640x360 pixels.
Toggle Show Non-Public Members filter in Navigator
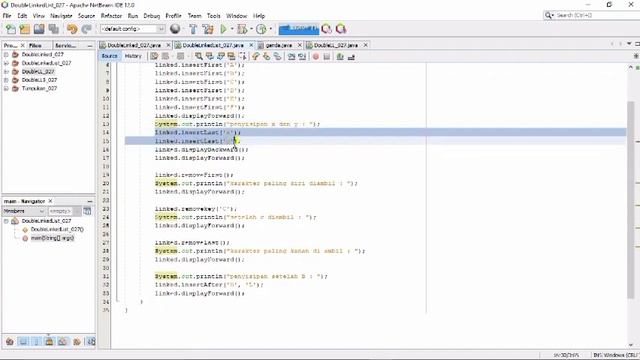pos(49,342)
